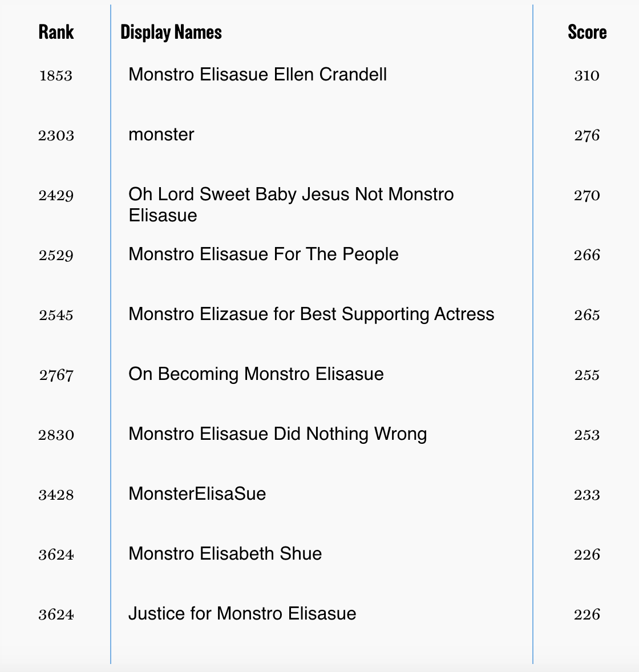Select the MonsterElisaSue entry
This screenshot has width=639, height=672.
197,493
